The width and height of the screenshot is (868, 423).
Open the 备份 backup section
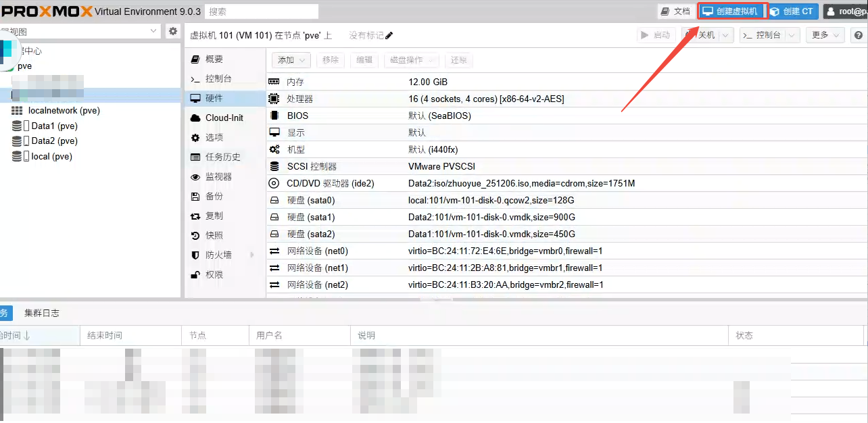coord(214,196)
